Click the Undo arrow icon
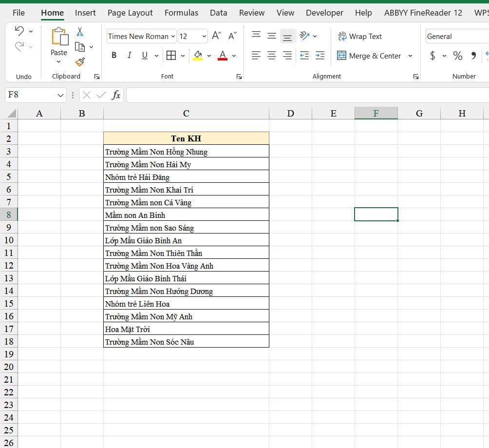 (x=19, y=31)
